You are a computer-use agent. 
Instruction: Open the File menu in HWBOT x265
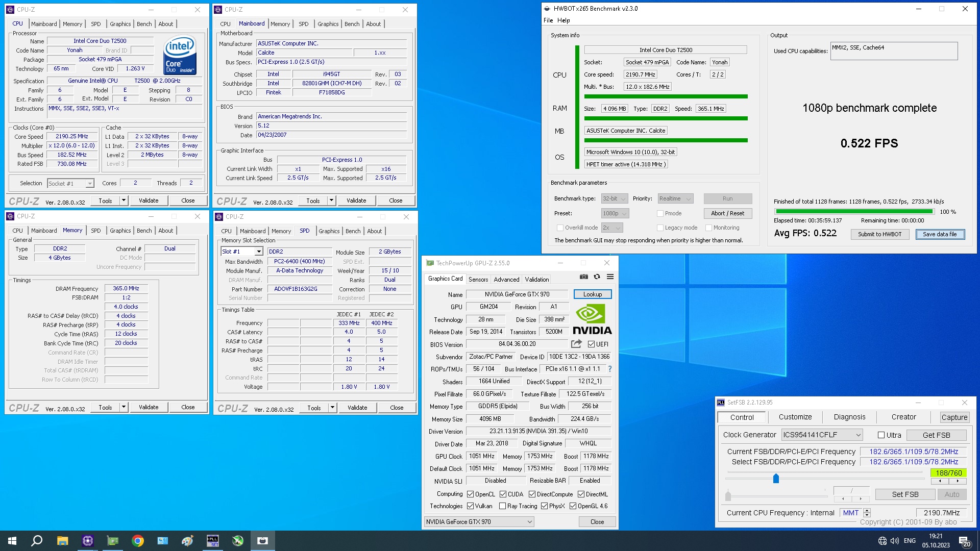point(548,20)
